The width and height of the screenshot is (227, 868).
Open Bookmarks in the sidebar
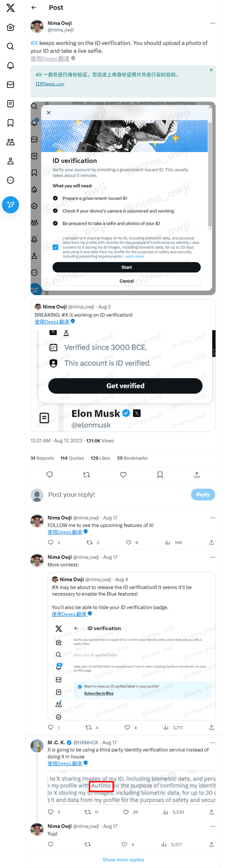pos(10,123)
